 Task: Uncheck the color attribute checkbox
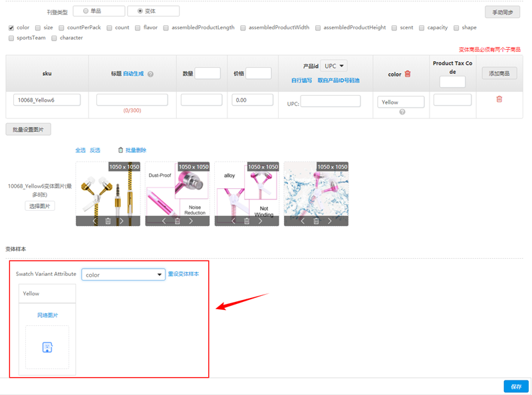pos(11,28)
